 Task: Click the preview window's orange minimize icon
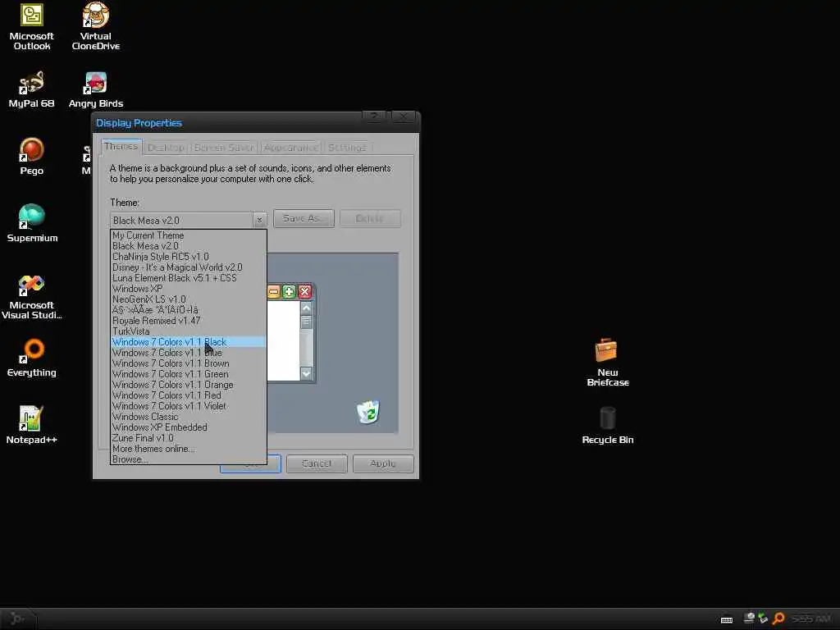click(273, 292)
